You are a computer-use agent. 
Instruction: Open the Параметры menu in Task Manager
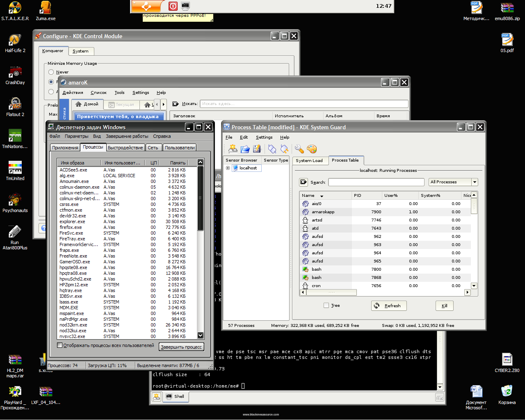[76, 136]
